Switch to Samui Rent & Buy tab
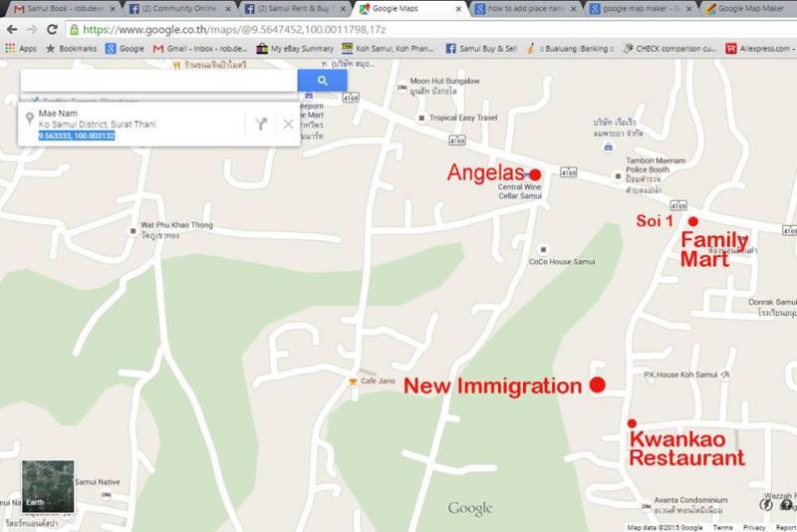The height and width of the screenshot is (532, 797). [293, 9]
